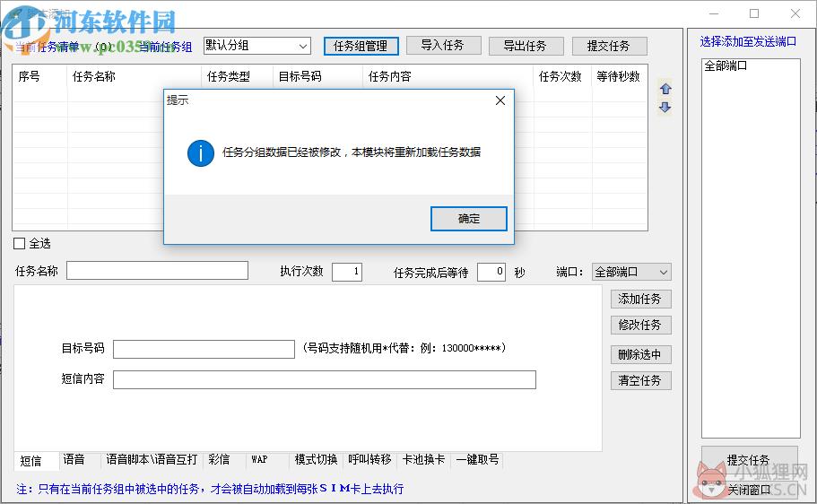The height and width of the screenshot is (504, 817).
Task: Close the main window
Action: pos(795,13)
